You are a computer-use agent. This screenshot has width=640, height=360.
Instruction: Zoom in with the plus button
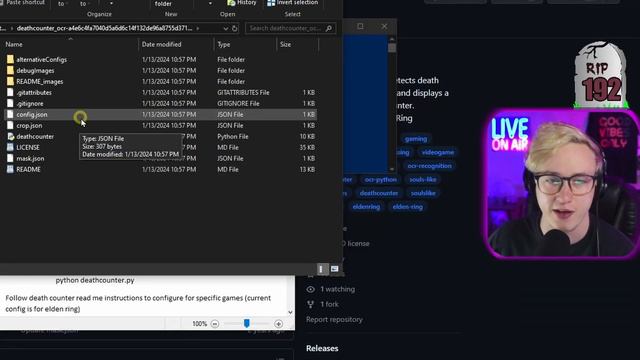(278, 324)
